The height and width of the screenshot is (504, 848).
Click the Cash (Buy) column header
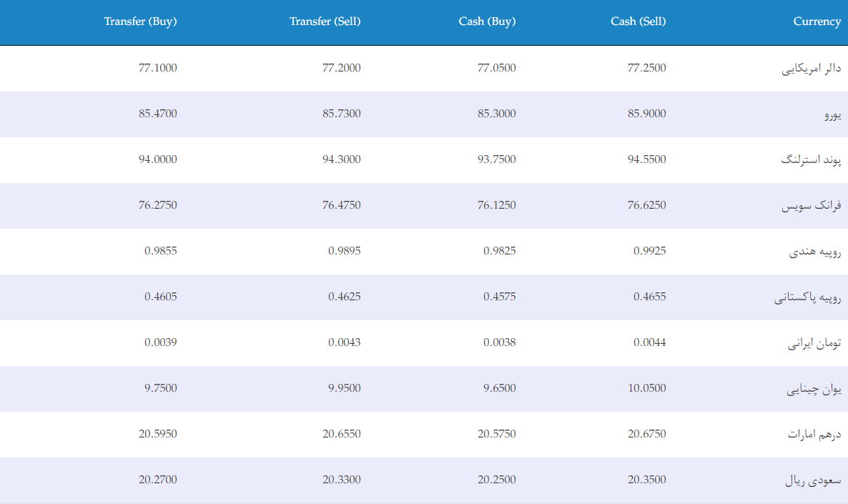[487, 21]
